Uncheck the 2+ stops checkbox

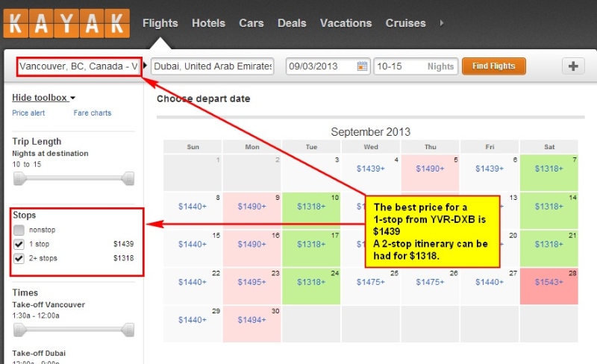click(19, 259)
